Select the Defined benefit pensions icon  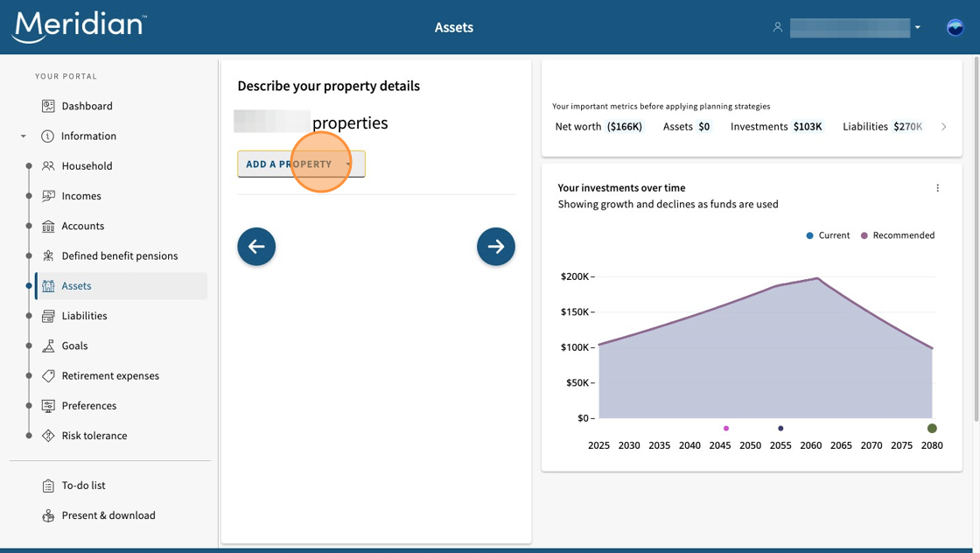pyautogui.click(x=48, y=256)
